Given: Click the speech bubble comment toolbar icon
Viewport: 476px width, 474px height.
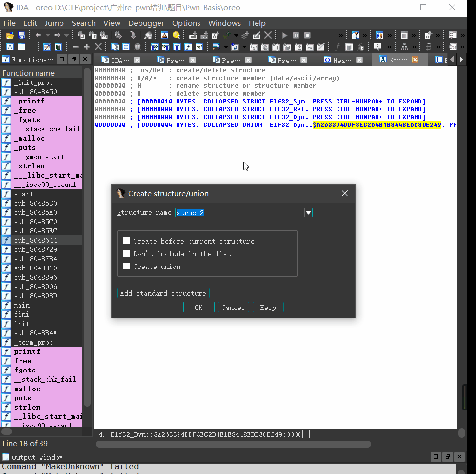Looking at the screenshot, I should [377, 47].
